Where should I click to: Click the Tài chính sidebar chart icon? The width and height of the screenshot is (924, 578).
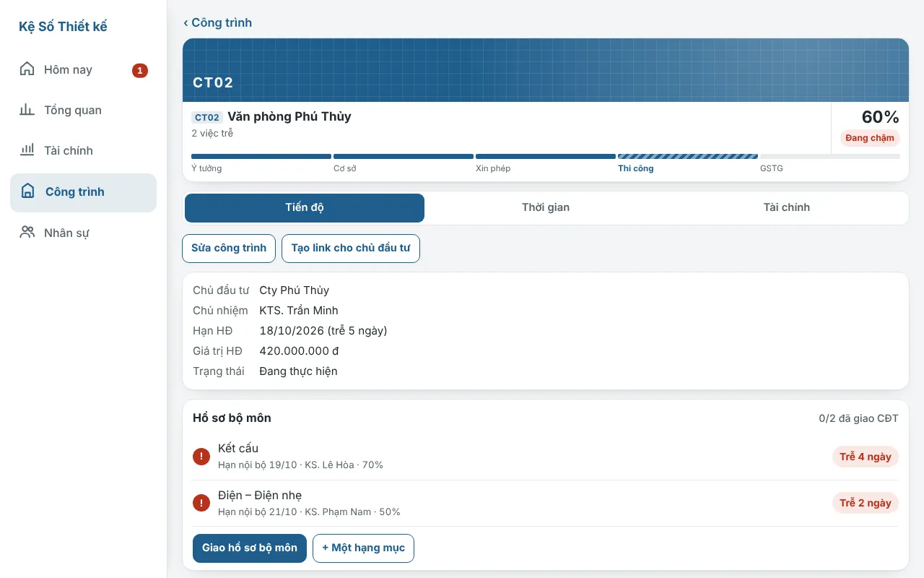coord(27,150)
